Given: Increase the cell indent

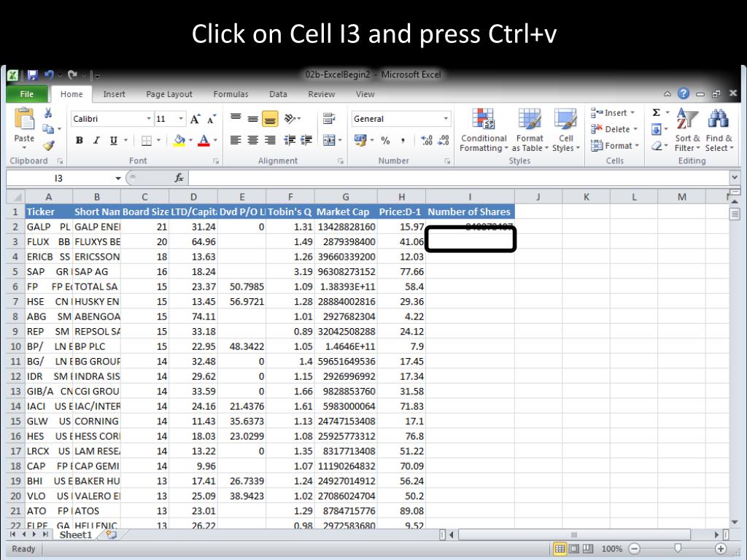Looking at the screenshot, I should point(306,141).
